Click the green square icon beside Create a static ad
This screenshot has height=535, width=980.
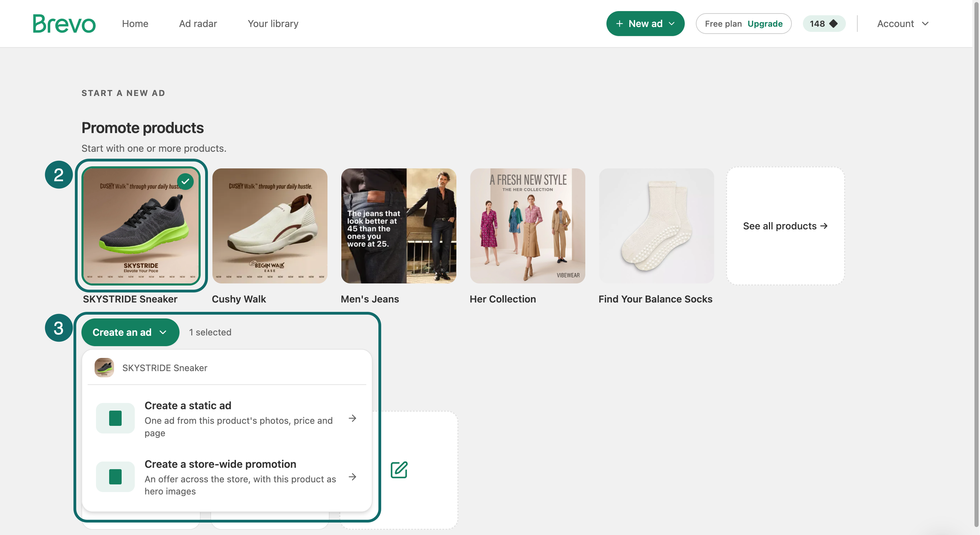click(115, 418)
